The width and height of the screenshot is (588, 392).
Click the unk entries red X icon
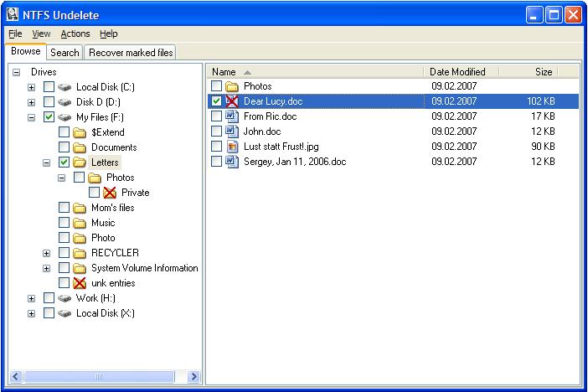point(80,283)
